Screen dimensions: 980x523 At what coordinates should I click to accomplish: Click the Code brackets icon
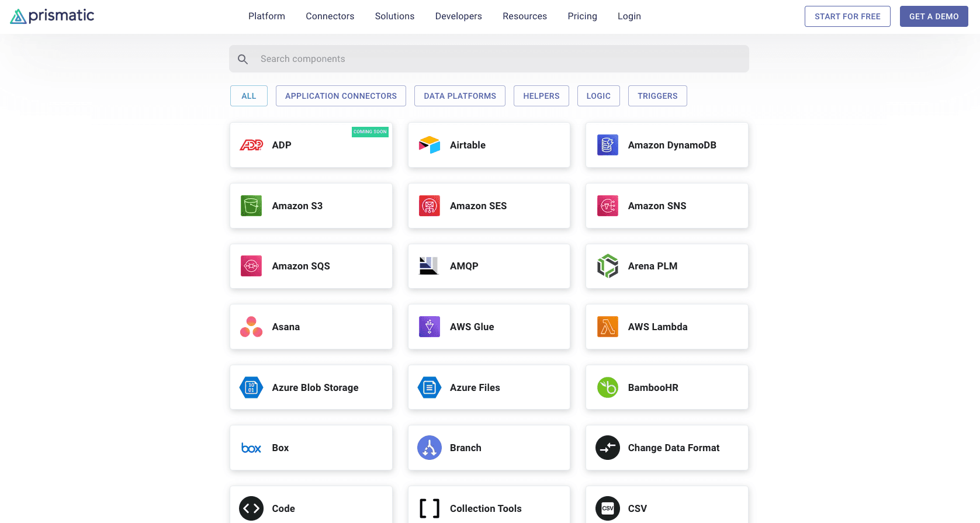point(251,508)
